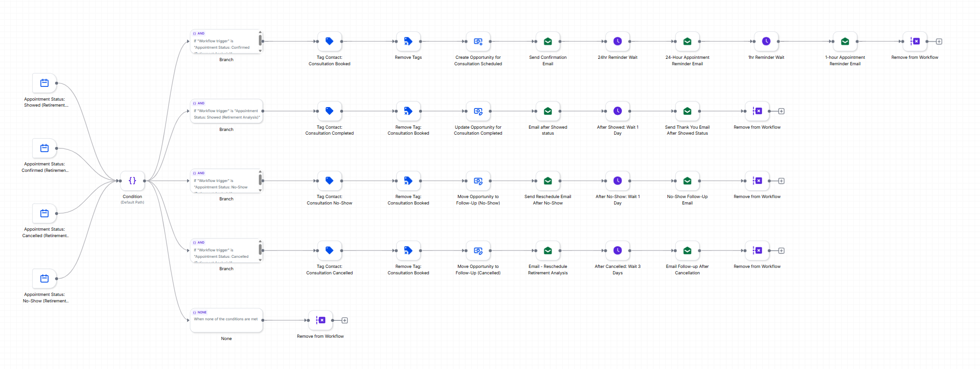Select the Appointment Status: Confirmed trigger icon

point(45,148)
